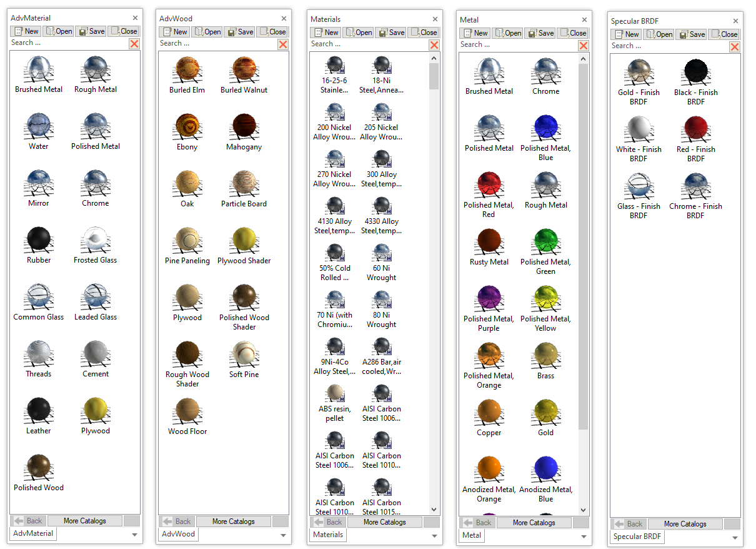Pick the Gold - Finish BRDF material

tap(639, 82)
